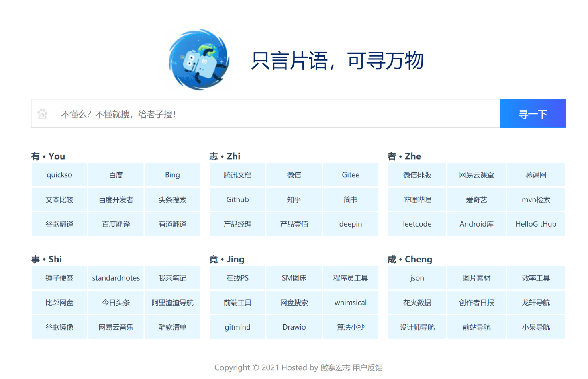Open 小呆导航
The image size is (588, 379).
coord(536,327)
